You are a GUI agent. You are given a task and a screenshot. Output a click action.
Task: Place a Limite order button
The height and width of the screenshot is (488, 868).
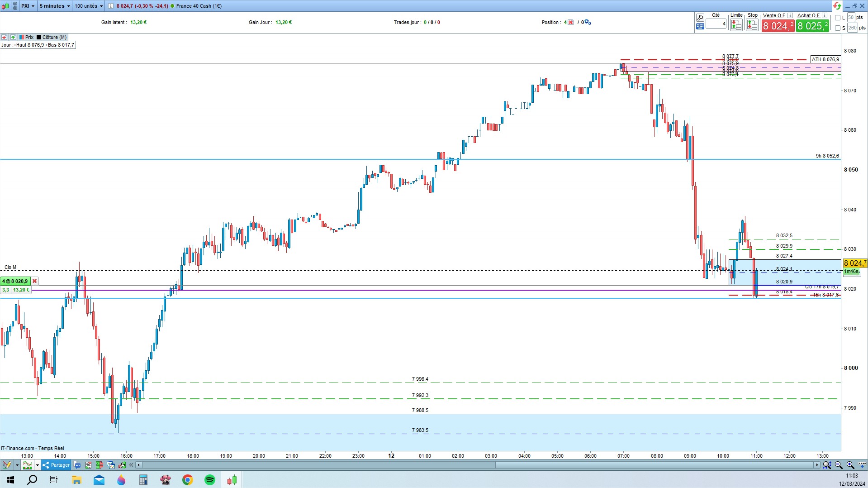click(736, 25)
